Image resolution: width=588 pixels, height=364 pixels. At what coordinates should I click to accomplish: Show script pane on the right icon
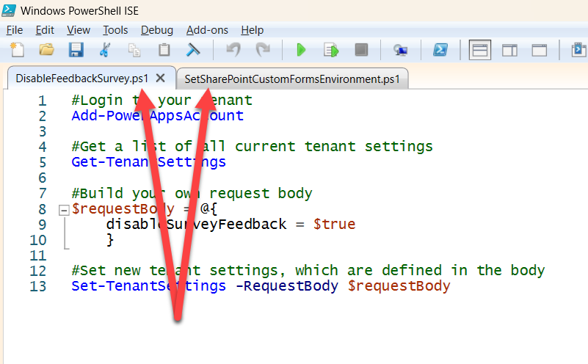[x=509, y=50]
